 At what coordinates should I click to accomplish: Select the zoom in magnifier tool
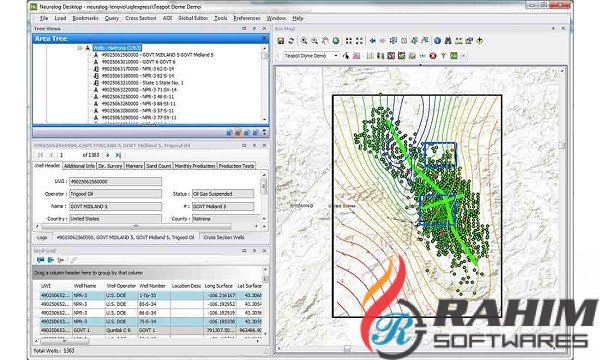pyautogui.click(x=304, y=41)
